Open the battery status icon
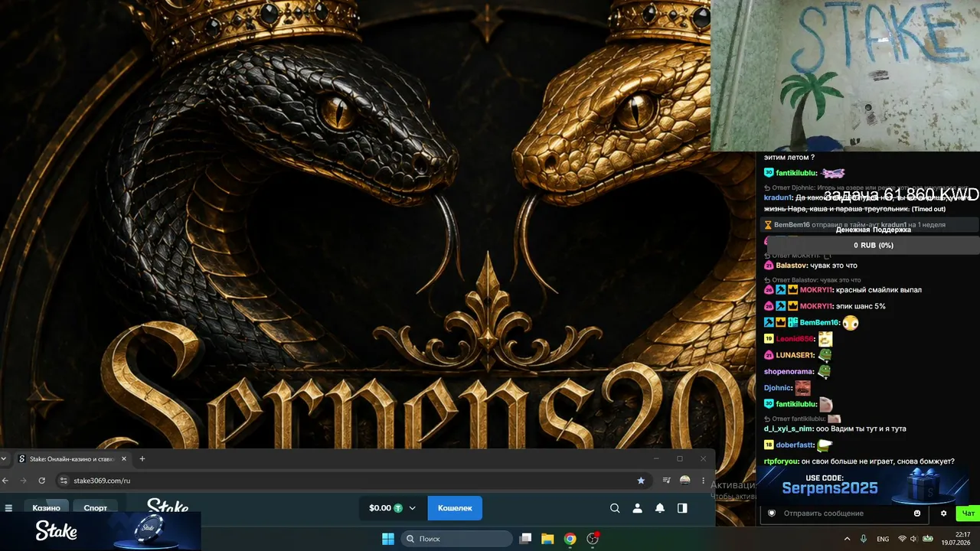 click(927, 539)
